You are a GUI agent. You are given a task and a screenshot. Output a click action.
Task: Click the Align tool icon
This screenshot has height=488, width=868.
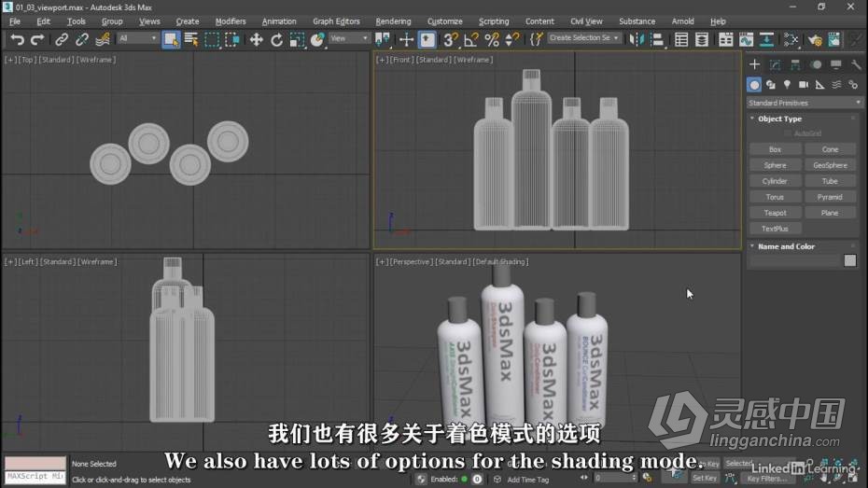(657, 39)
